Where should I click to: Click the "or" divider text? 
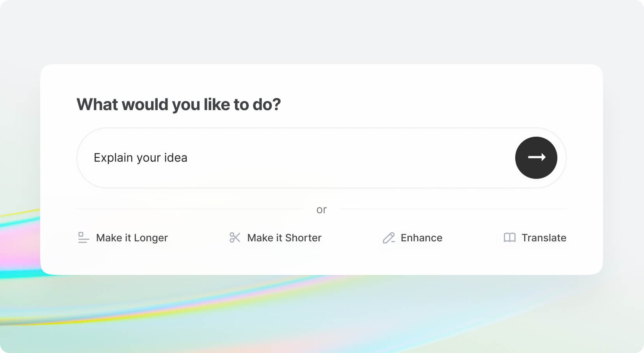[321, 210]
